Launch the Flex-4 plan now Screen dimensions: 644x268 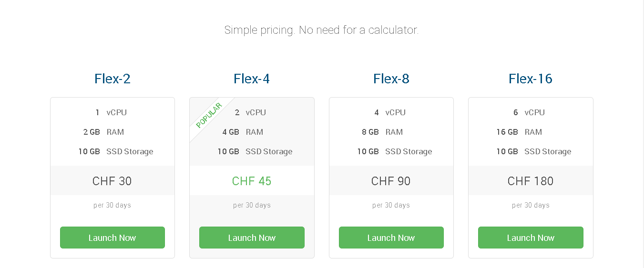point(252,238)
